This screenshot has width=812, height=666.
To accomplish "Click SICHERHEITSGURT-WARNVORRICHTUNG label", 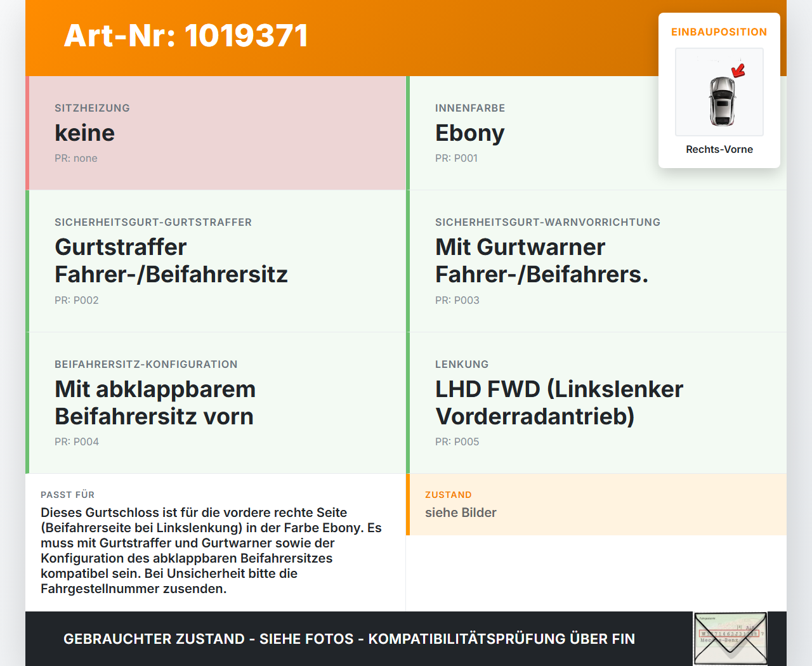I will [547, 222].
